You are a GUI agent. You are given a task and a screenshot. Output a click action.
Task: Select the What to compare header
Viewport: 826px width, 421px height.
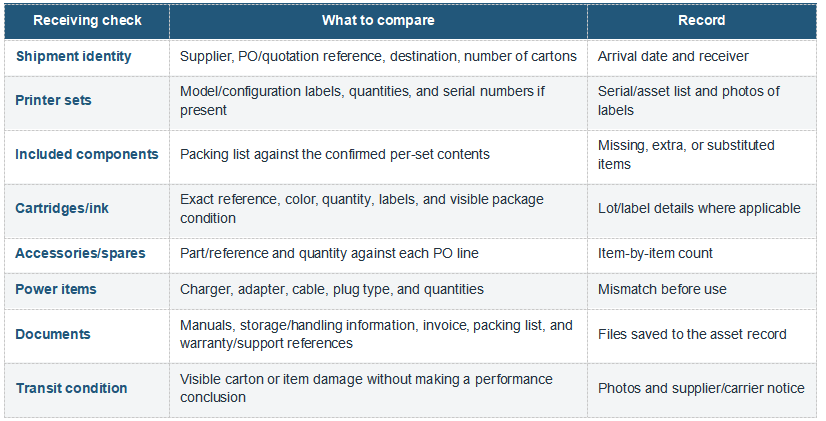pos(378,21)
